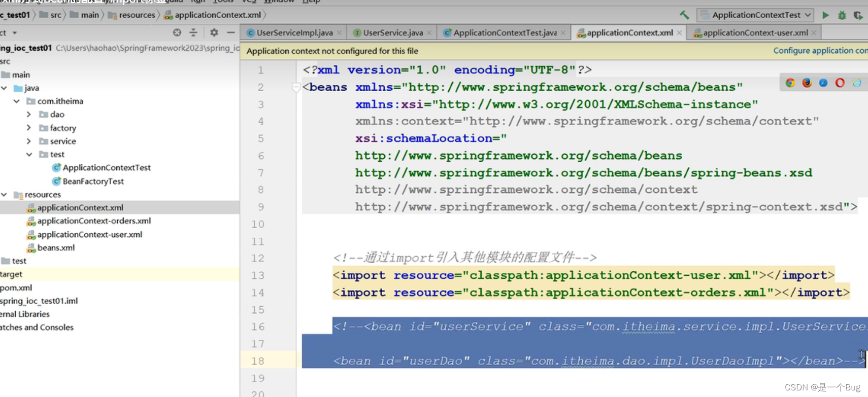The image size is (868, 397).
Task: Select applicationContext-user.xml in the Project tree
Action: (84, 235)
